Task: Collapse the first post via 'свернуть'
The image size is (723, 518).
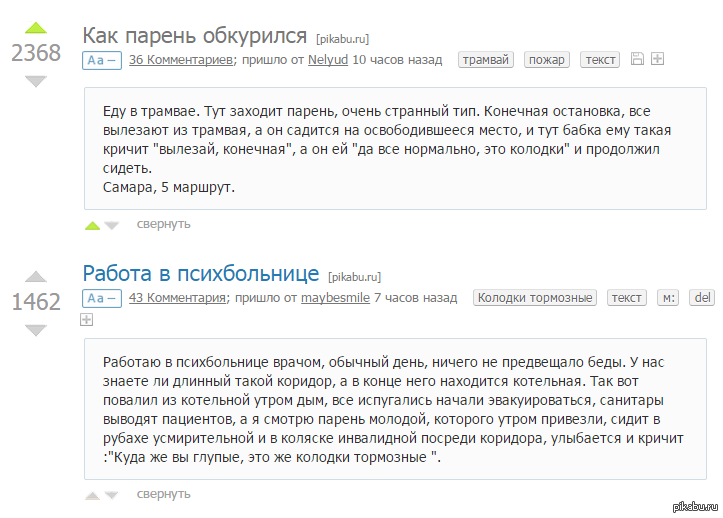Action: (x=163, y=224)
